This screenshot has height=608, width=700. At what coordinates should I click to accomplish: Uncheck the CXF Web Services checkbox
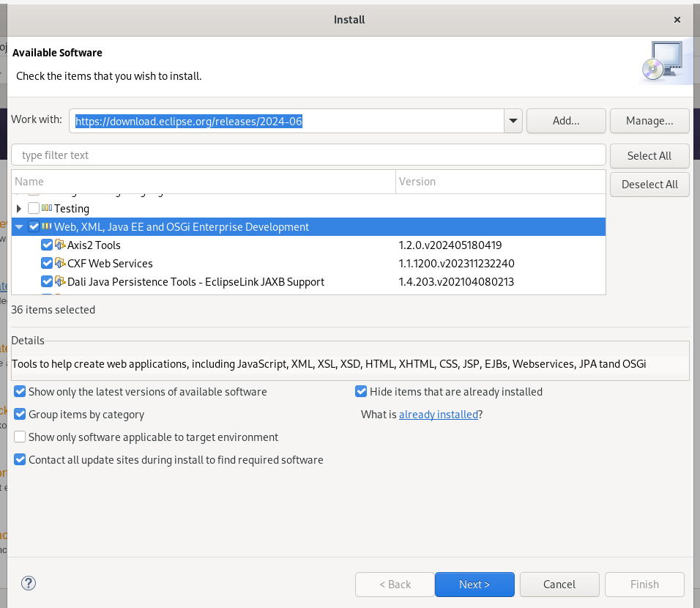[46, 263]
